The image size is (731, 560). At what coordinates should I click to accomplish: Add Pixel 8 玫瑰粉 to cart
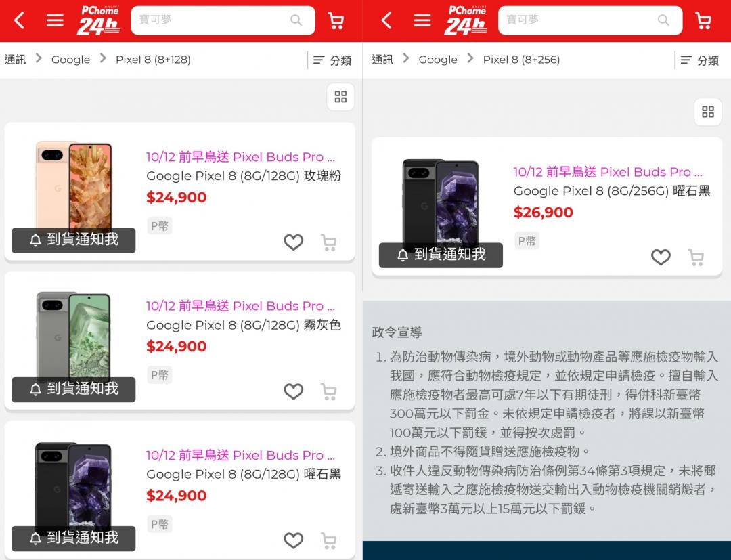point(329,242)
